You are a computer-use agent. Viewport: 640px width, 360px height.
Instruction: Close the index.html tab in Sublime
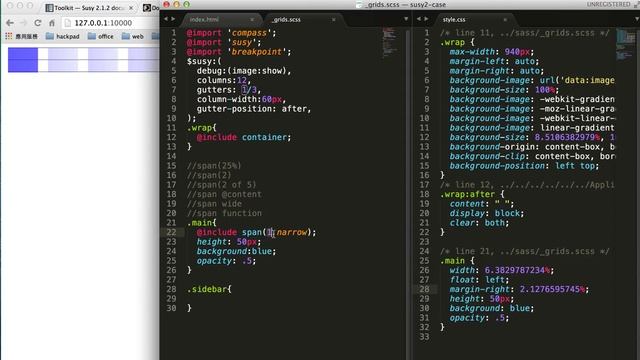point(252,20)
